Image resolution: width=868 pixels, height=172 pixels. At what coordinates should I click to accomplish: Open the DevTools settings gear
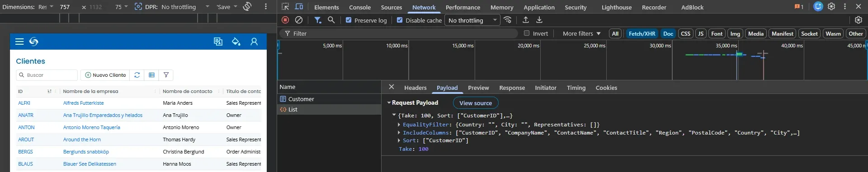pos(831,7)
